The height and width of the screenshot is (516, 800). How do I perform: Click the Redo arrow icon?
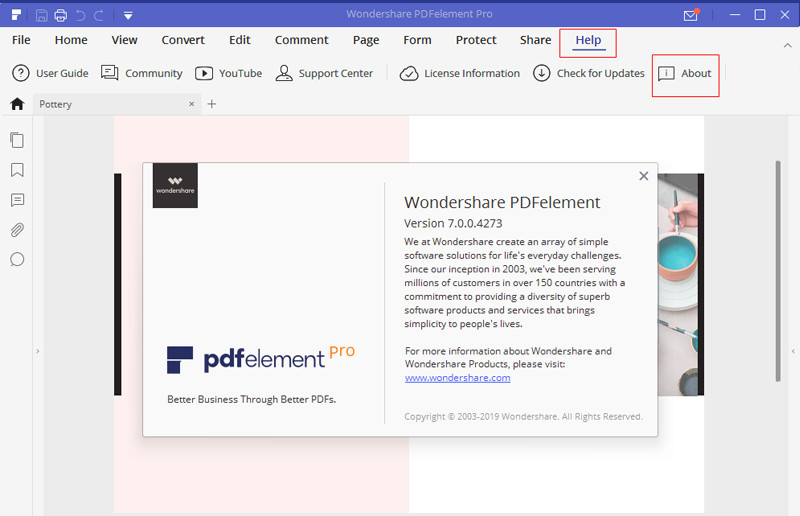coord(98,15)
